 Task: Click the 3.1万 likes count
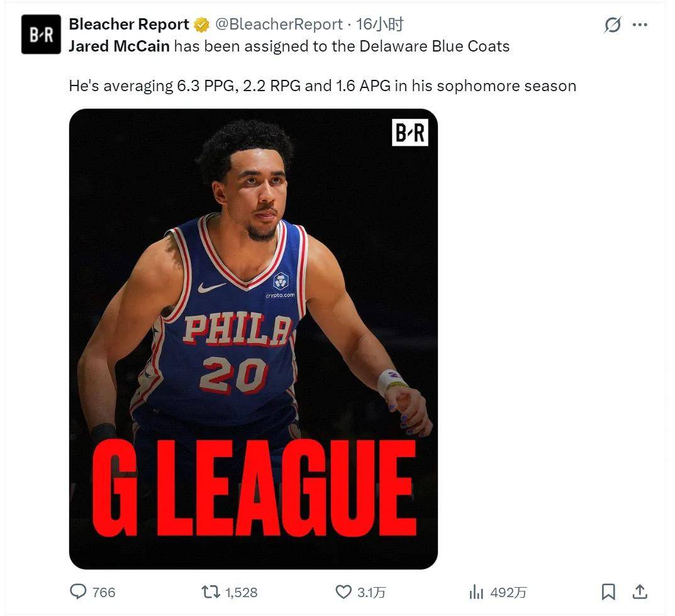click(372, 593)
